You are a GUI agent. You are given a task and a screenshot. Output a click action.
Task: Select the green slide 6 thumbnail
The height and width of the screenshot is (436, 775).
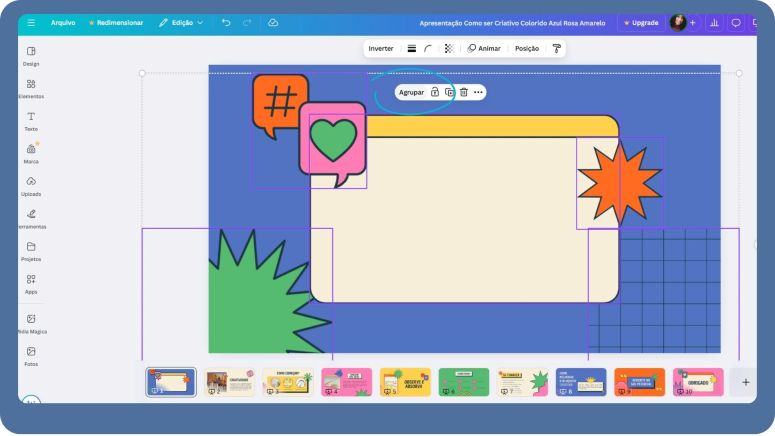[x=464, y=381]
